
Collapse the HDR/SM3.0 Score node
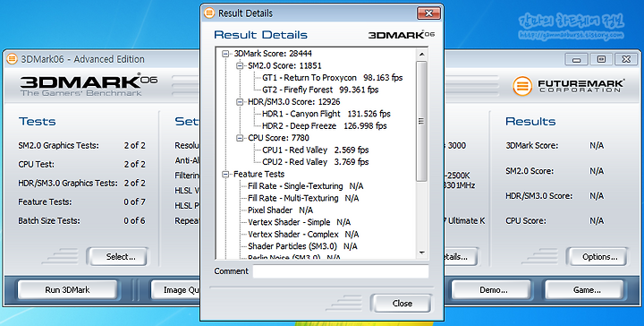[240, 102]
